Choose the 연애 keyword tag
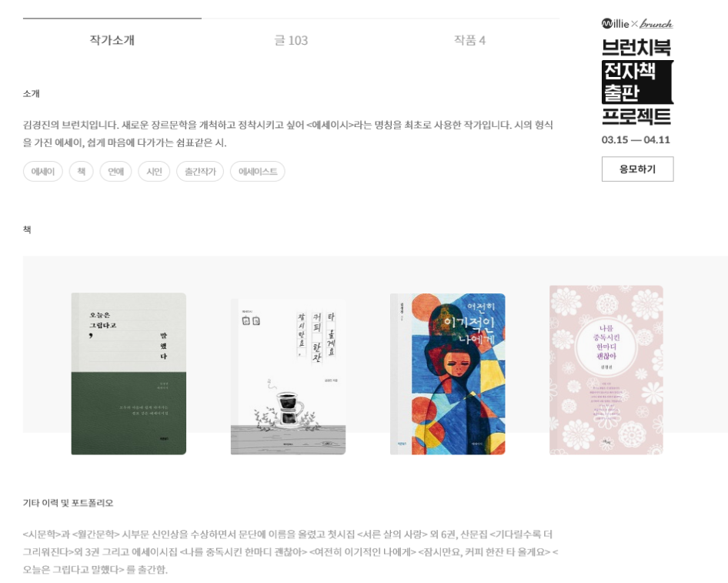 click(x=115, y=172)
